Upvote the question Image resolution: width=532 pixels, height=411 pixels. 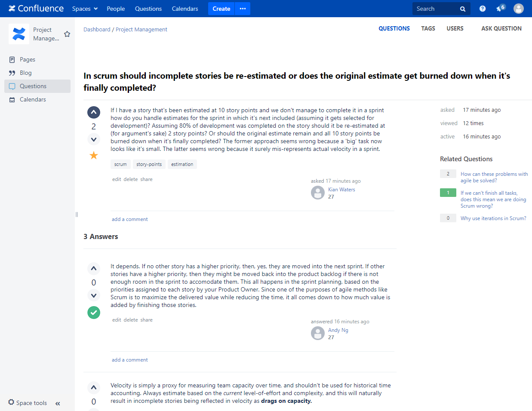(94, 112)
